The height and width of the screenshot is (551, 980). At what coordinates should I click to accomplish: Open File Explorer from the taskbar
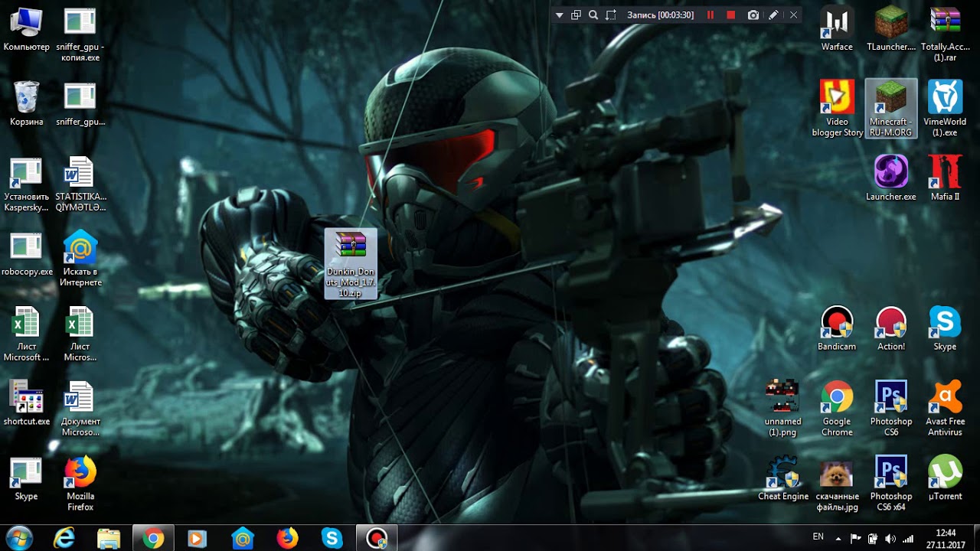point(109,538)
